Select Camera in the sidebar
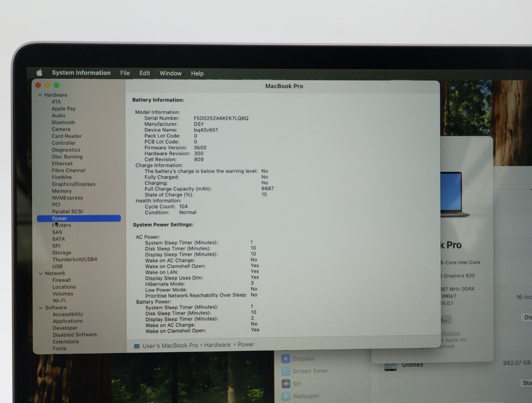532x403 pixels. (x=61, y=129)
